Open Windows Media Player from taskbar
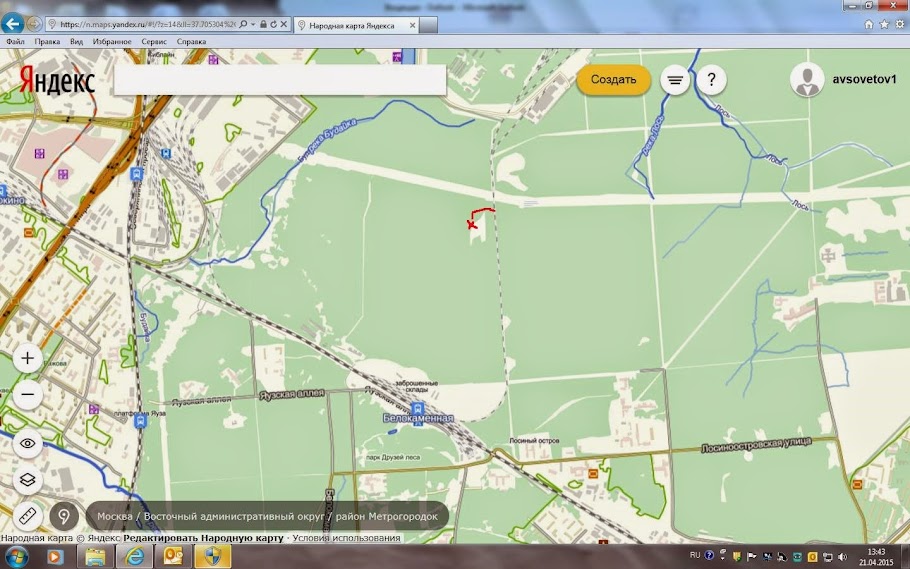 tap(55, 557)
